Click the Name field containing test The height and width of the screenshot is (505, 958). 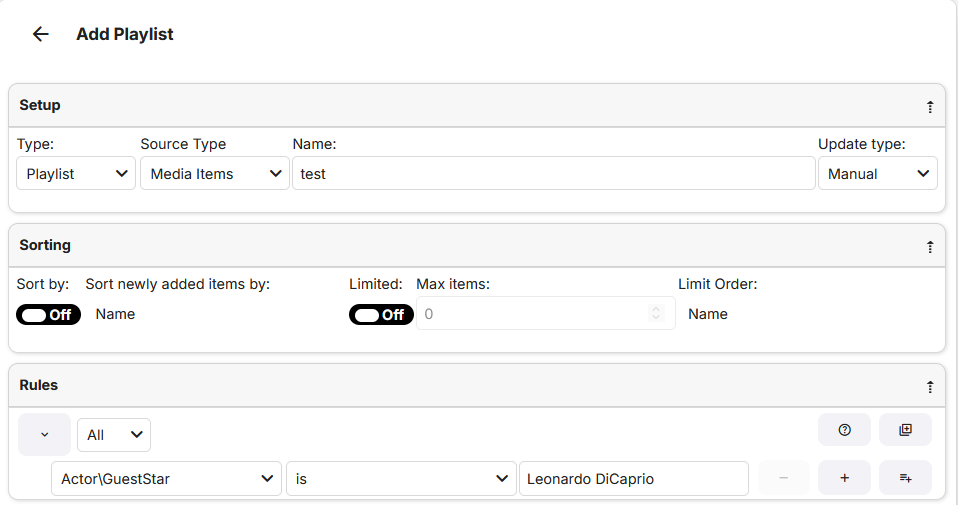pyautogui.click(x=553, y=174)
